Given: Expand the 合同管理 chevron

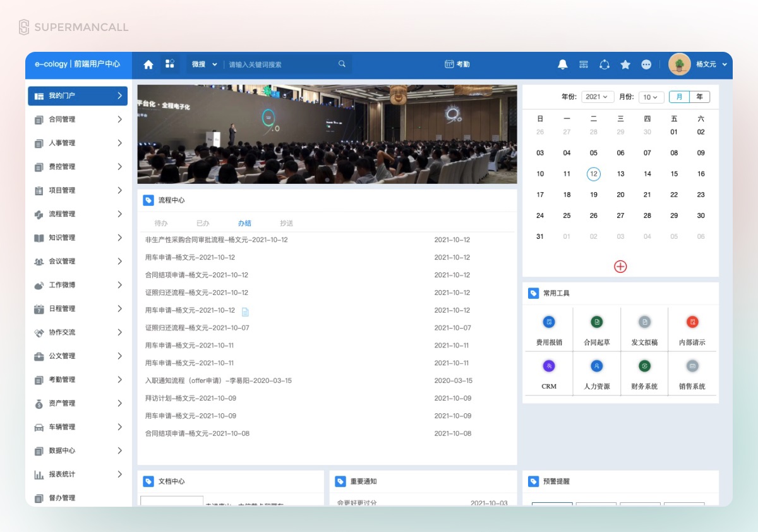Looking at the screenshot, I should pos(119,119).
